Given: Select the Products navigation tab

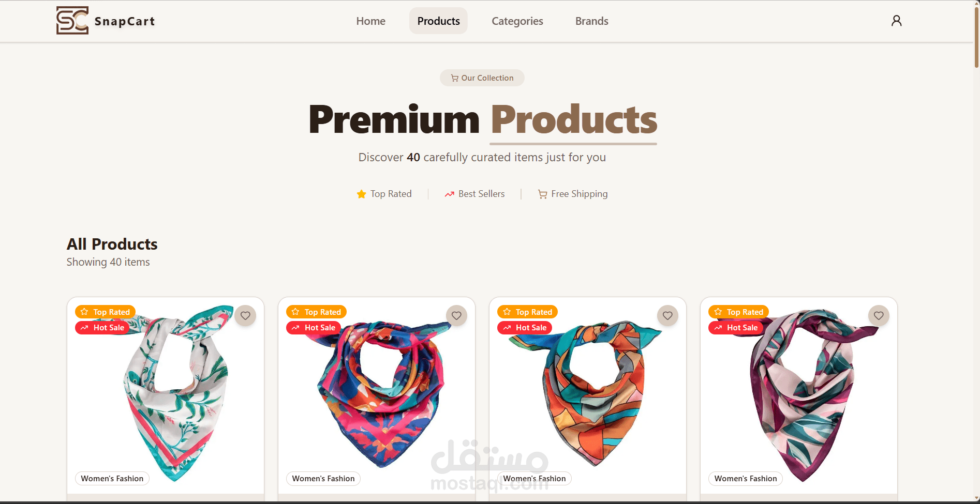Looking at the screenshot, I should 438,21.
